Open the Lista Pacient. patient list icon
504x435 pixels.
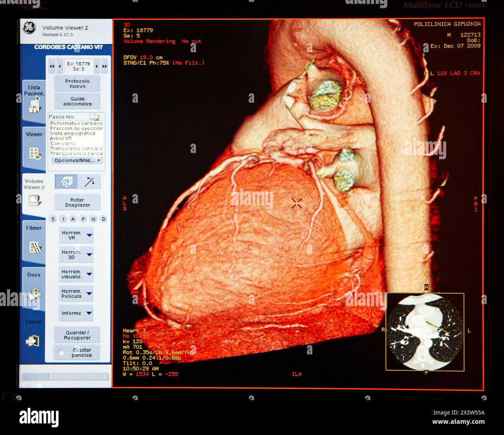[34, 106]
